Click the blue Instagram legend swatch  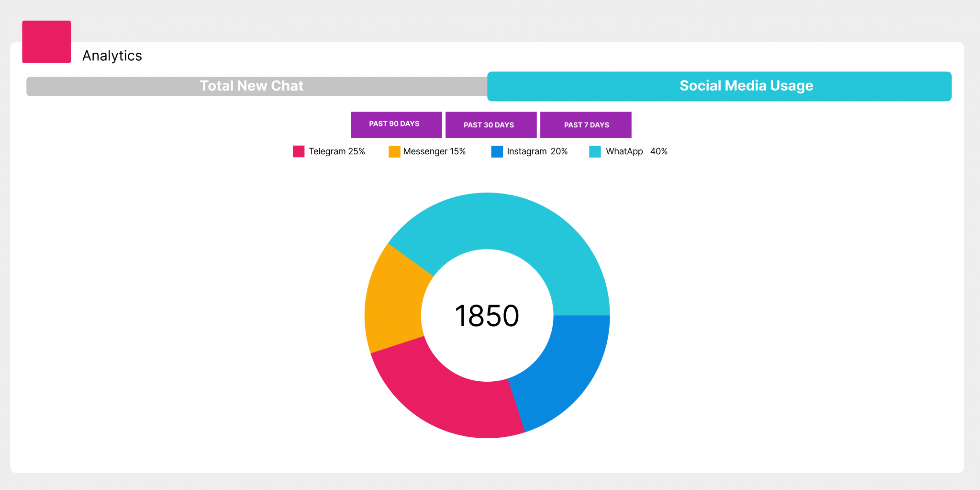[497, 151]
